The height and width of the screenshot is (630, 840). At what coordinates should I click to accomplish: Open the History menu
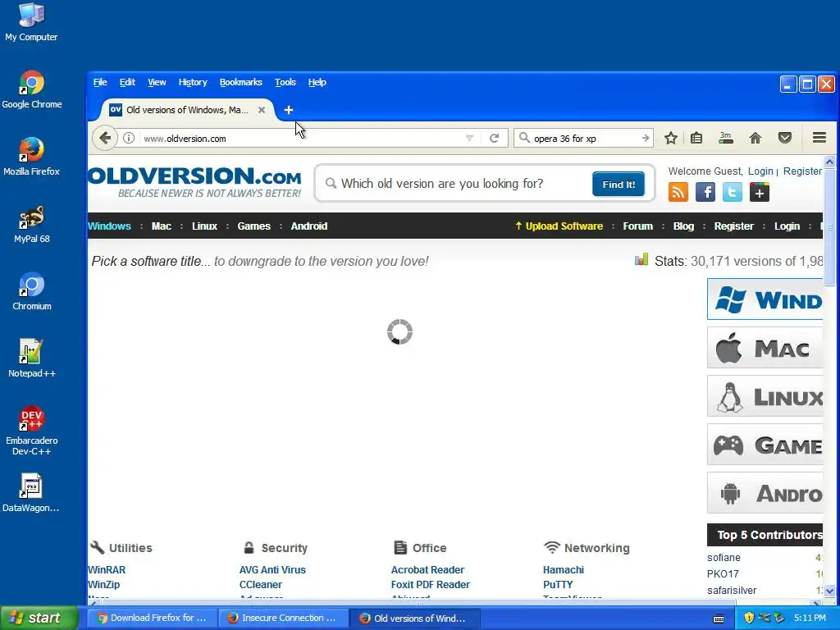(x=193, y=82)
